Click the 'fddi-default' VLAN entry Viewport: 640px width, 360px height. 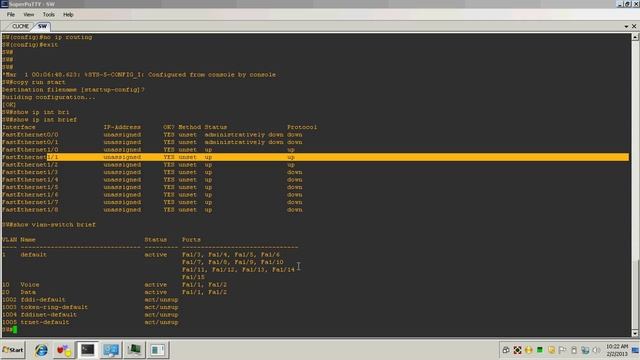[43, 300]
